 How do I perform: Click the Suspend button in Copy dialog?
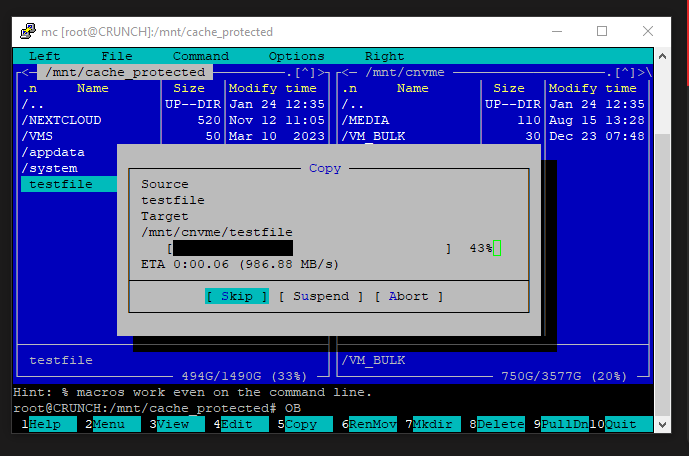(x=321, y=297)
